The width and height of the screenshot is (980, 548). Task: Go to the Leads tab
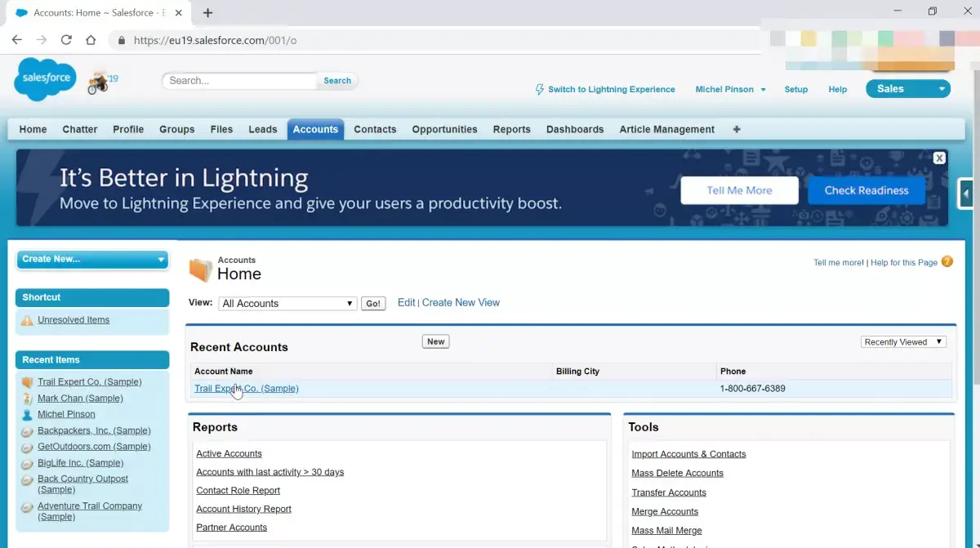pyautogui.click(x=263, y=129)
